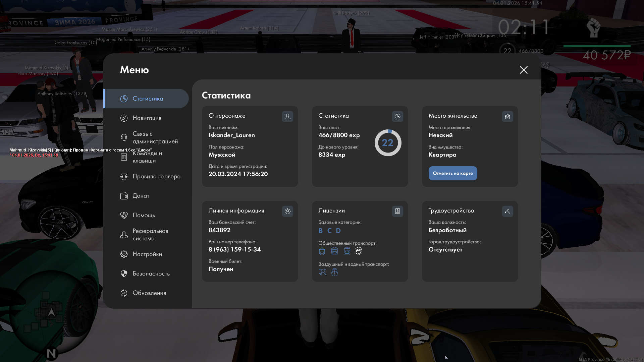Select Реферальная система menu item
Viewport: 644px width, 362px height.
point(150,235)
